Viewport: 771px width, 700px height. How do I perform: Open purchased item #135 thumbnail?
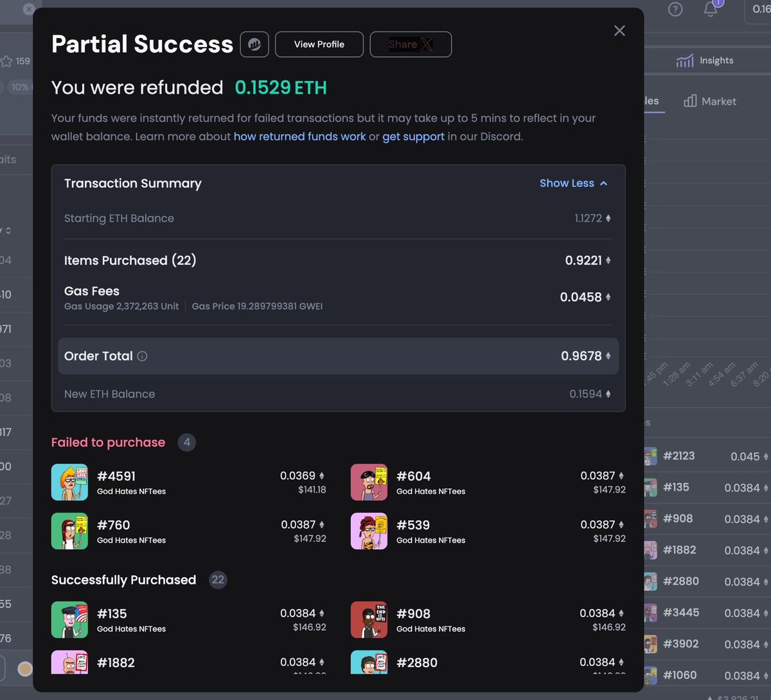coord(69,620)
